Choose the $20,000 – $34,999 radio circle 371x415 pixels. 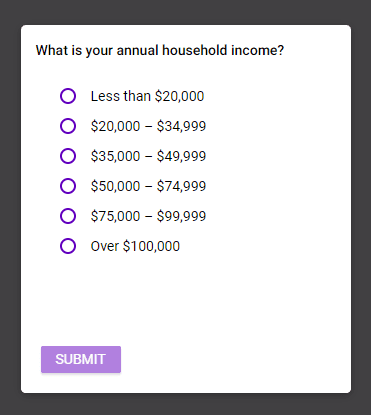(x=68, y=126)
